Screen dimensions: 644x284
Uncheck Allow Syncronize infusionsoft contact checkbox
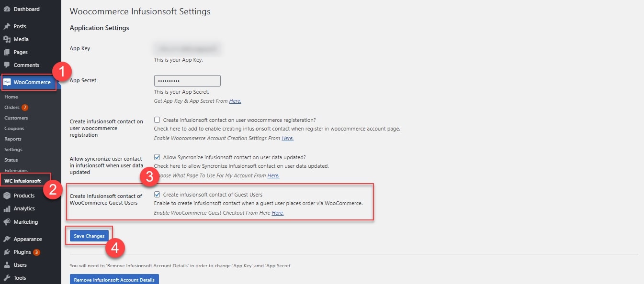click(x=157, y=157)
